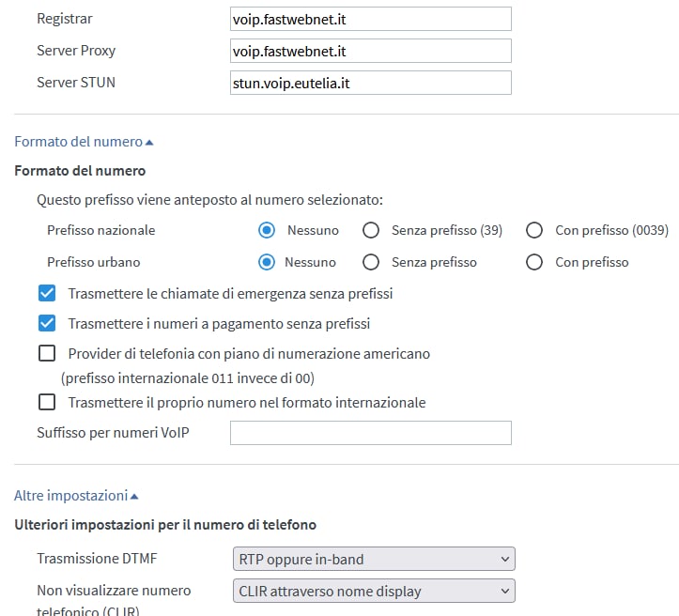Collapse the Altre impostazioni section
The height and width of the screenshot is (616, 679).
click(x=76, y=495)
